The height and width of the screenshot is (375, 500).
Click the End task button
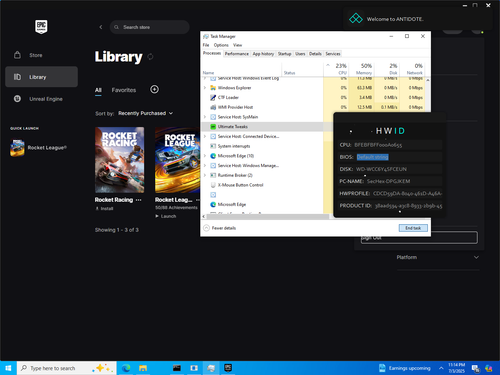coord(413,228)
